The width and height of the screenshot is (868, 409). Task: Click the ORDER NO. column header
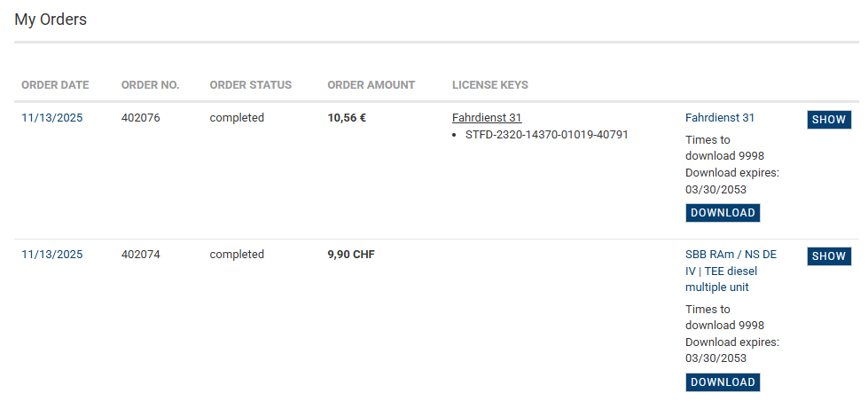[150, 85]
